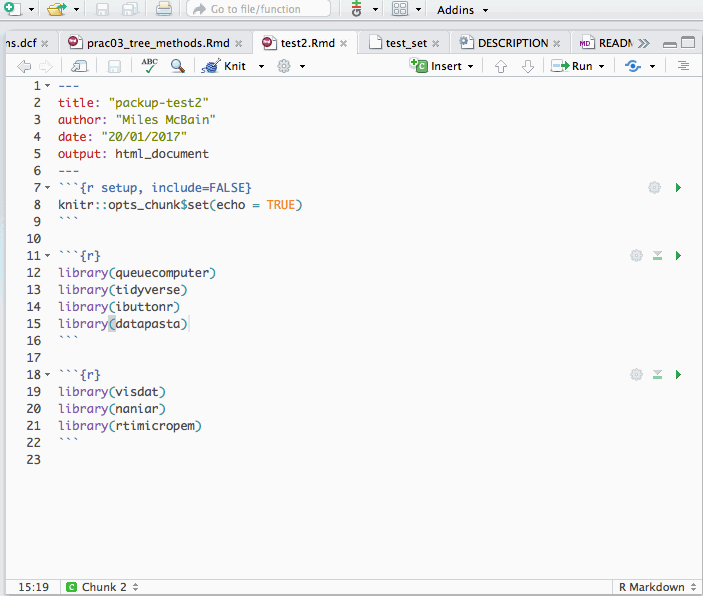Run the ABC spell check
Screen dimensions: 703x596
(149, 65)
